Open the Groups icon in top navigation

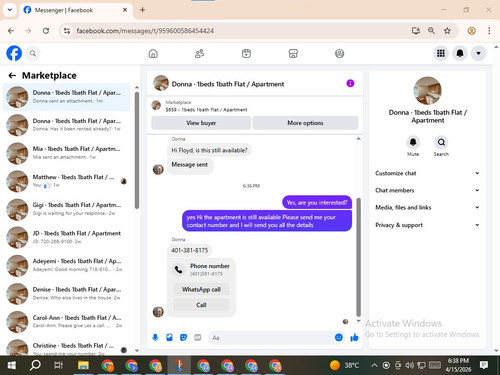(x=339, y=53)
